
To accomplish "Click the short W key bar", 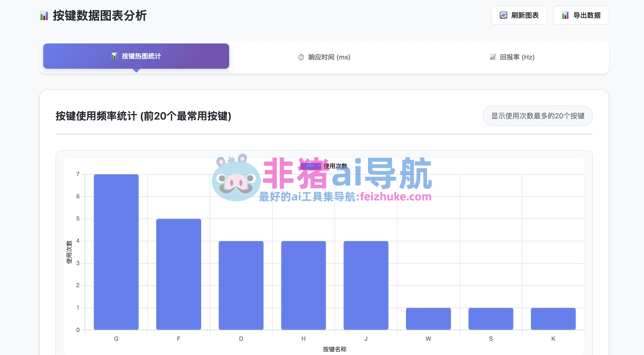I will (428, 318).
